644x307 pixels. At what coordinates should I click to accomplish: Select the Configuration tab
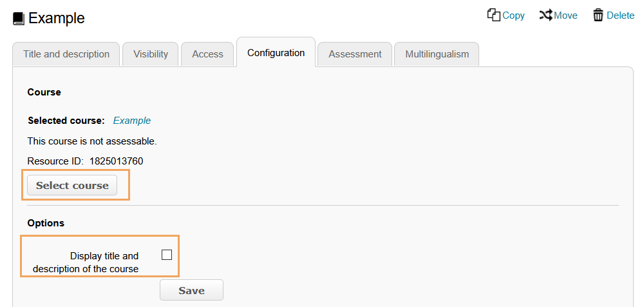[276, 53]
